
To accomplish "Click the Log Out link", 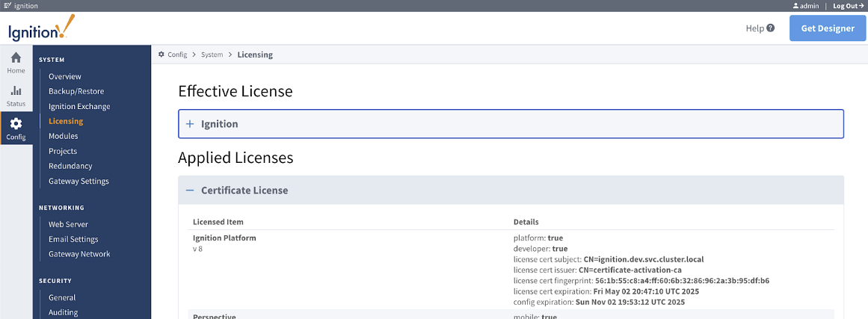I will coord(848,5).
